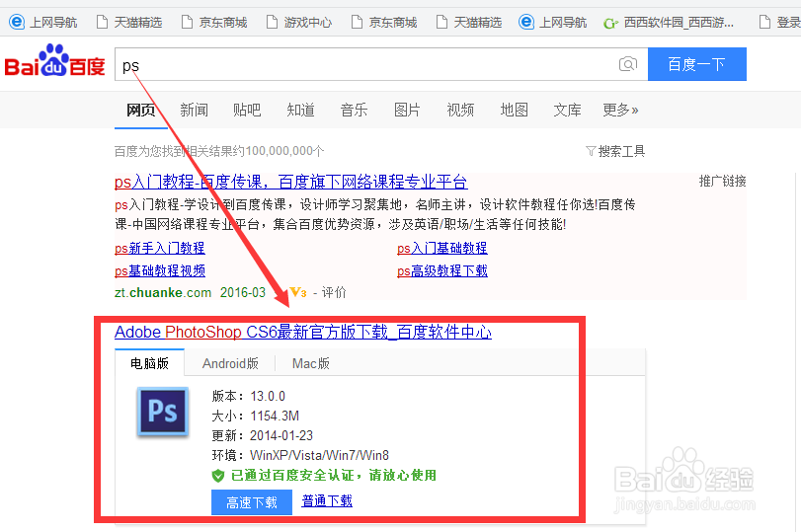Open the 搜索工具 filter
Image resolution: width=801 pixels, height=532 pixels.
[x=615, y=151]
